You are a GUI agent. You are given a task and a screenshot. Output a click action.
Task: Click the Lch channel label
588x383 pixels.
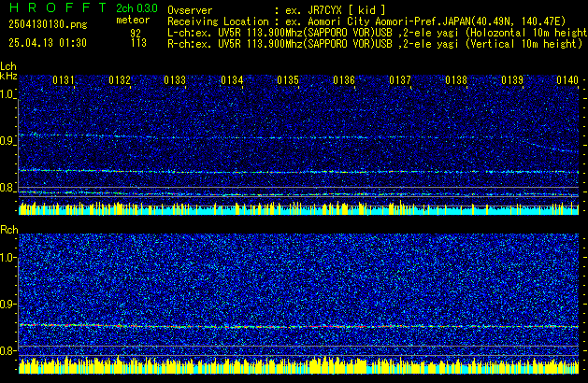[8, 66]
